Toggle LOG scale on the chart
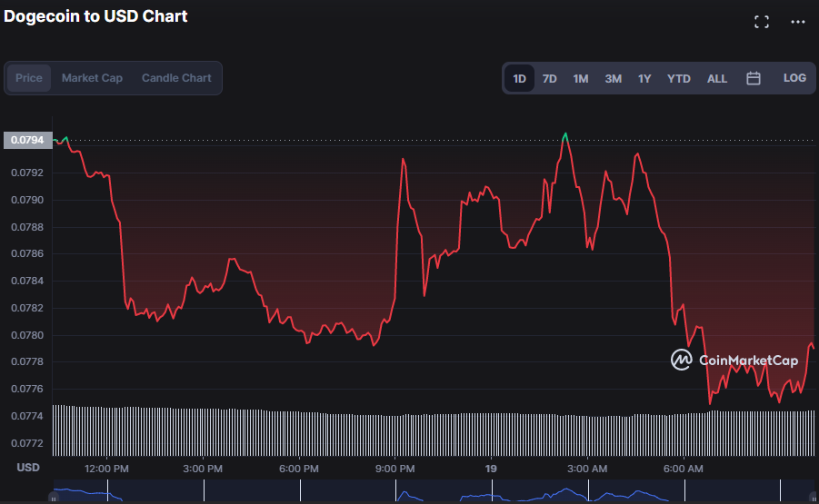The width and height of the screenshot is (819, 504). tap(794, 78)
